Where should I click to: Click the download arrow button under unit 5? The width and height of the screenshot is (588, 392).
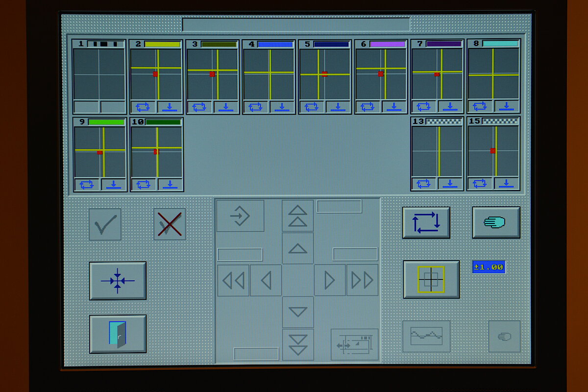(339, 107)
